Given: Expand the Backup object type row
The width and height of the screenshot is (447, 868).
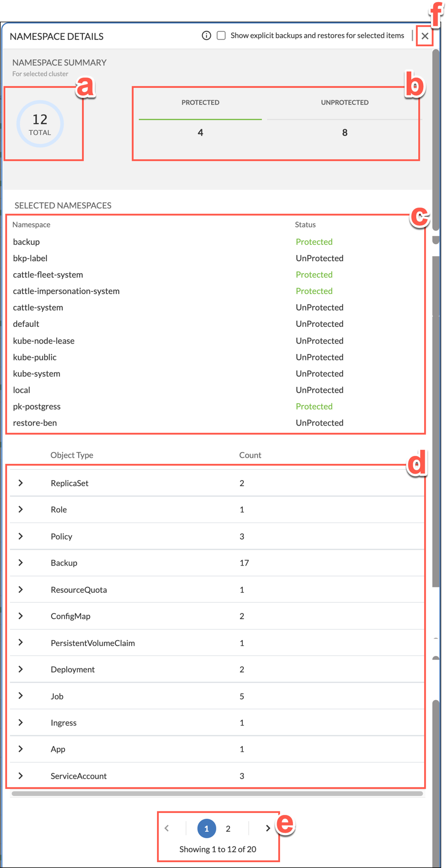Looking at the screenshot, I should [x=21, y=563].
